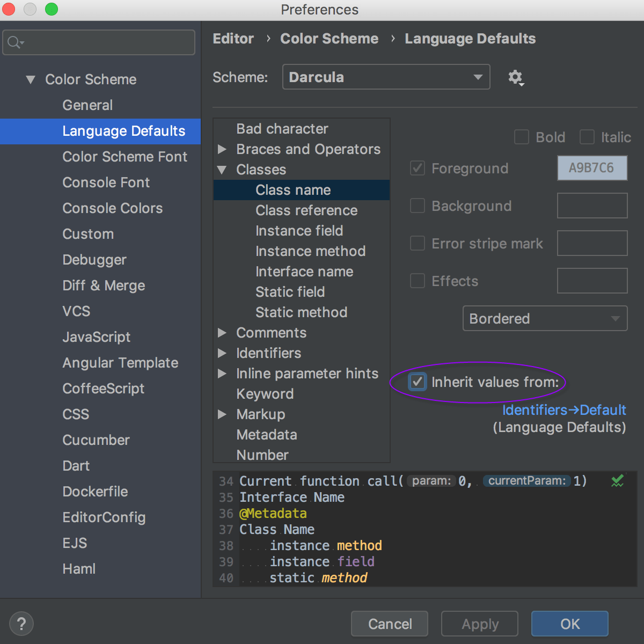Enable the Background checkbox

(x=417, y=206)
